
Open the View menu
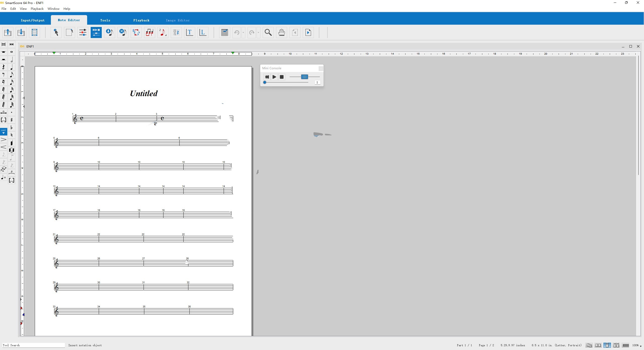(x=23, y=9)
